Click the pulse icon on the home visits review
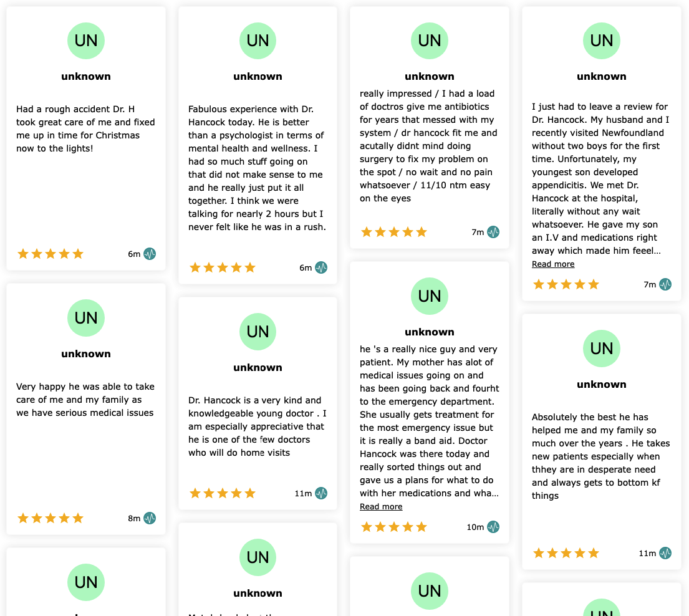 (321, 493)
